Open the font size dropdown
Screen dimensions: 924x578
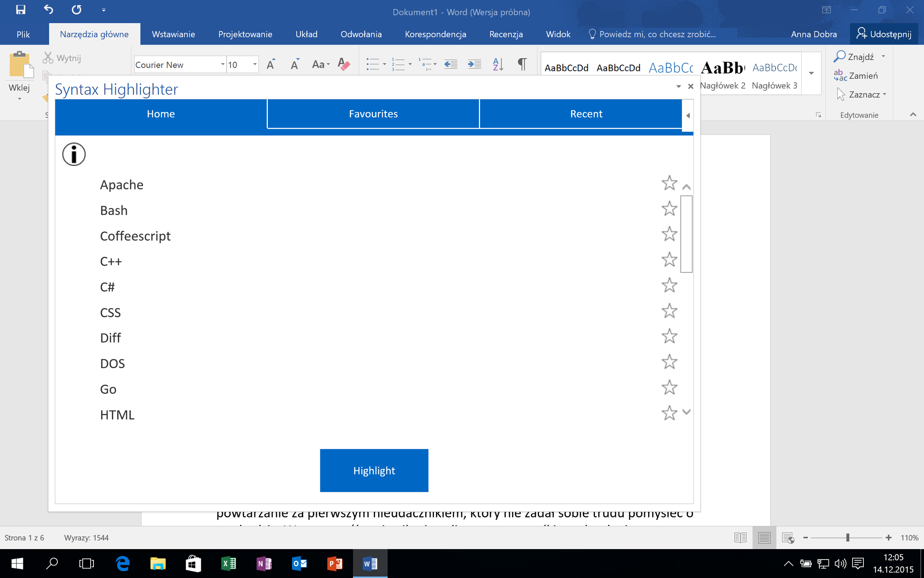coord(255,65)
